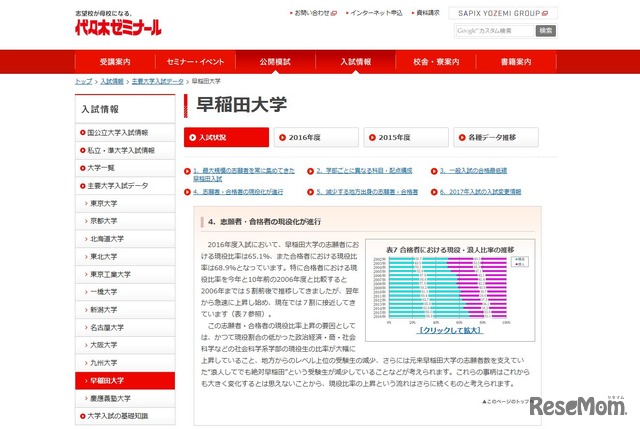This screenshot has width=640, height=429.
Task: Open 慶應義塾大学 in sidebar list
Action: pos(125,398)
